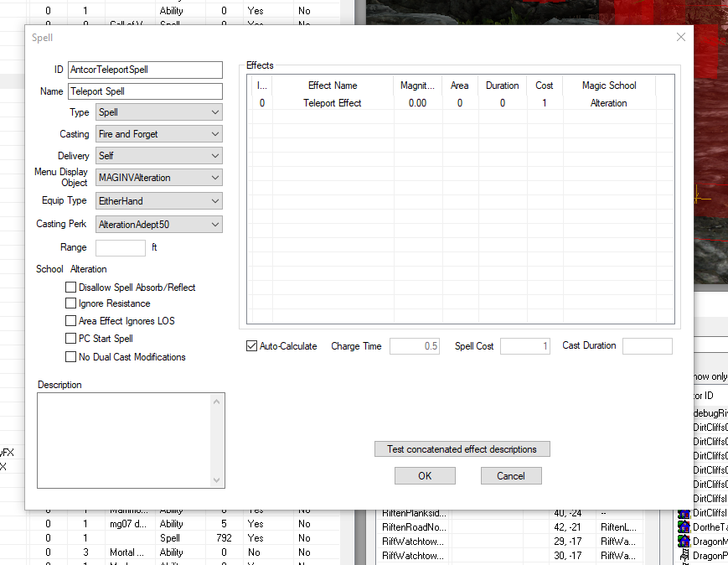Screen dimensions: 728x565
Task: Click the Magic School column header
Action: coord(609,86)
